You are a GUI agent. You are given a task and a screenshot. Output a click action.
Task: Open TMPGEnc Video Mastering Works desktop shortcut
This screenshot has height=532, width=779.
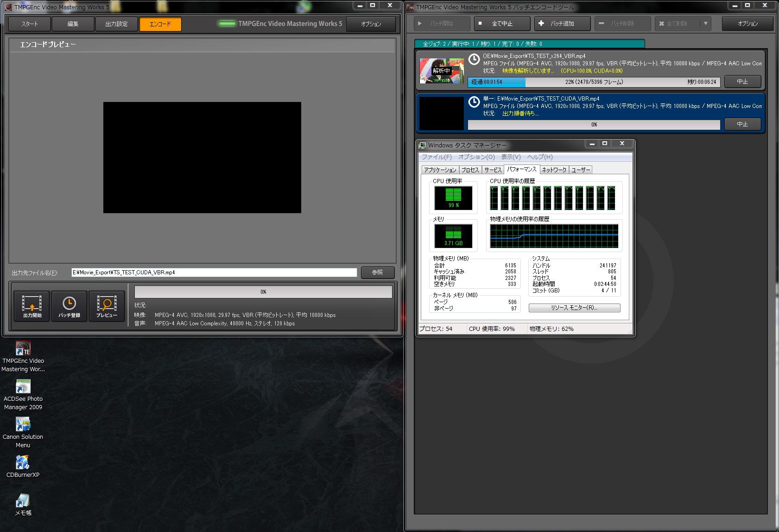23,357
